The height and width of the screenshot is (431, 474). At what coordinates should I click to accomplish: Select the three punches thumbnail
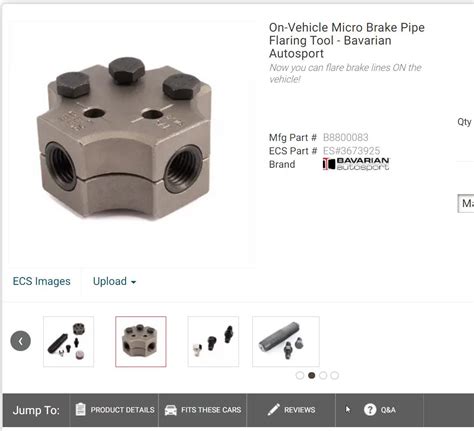pyautogui.click(x=213, y=342)
